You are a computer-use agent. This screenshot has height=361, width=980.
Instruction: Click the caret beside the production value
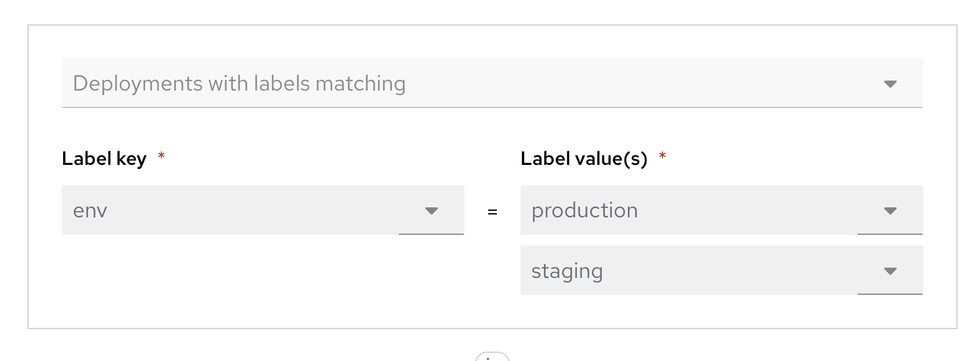coord(890,210)
